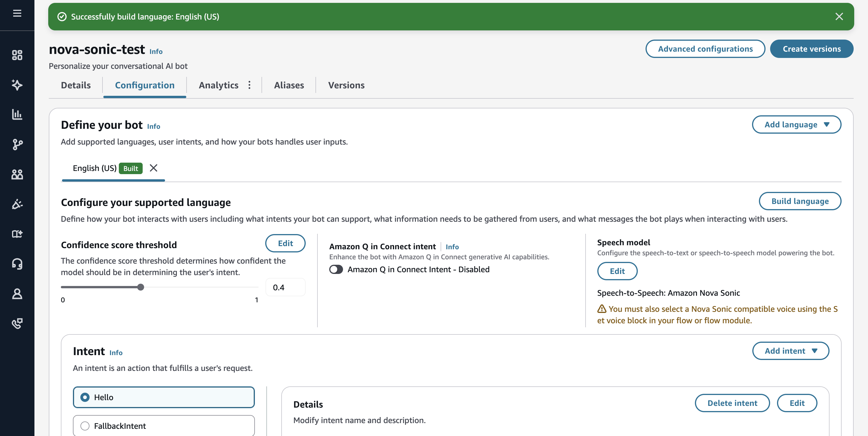Click the phone channels icon in sidebar
The height and width of the screenshot is (436, 868).
(17, 323)
